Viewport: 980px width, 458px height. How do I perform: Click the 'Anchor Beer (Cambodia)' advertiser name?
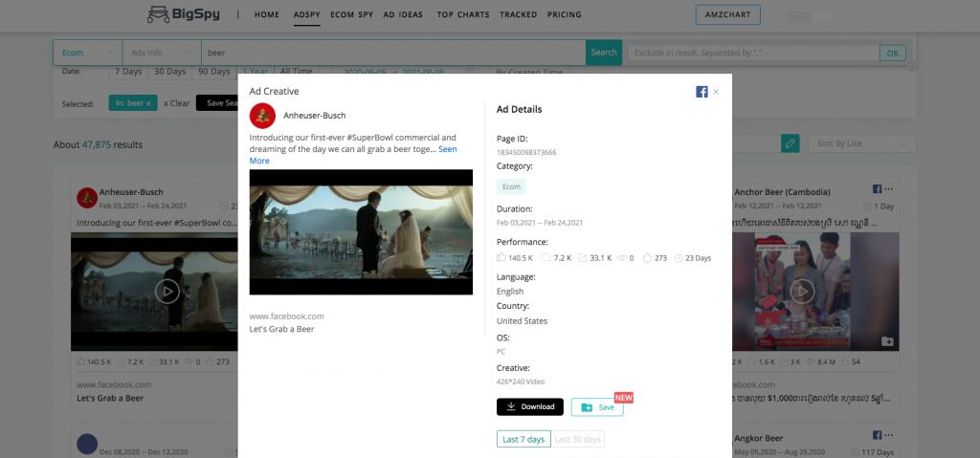(x=783, y=192)
